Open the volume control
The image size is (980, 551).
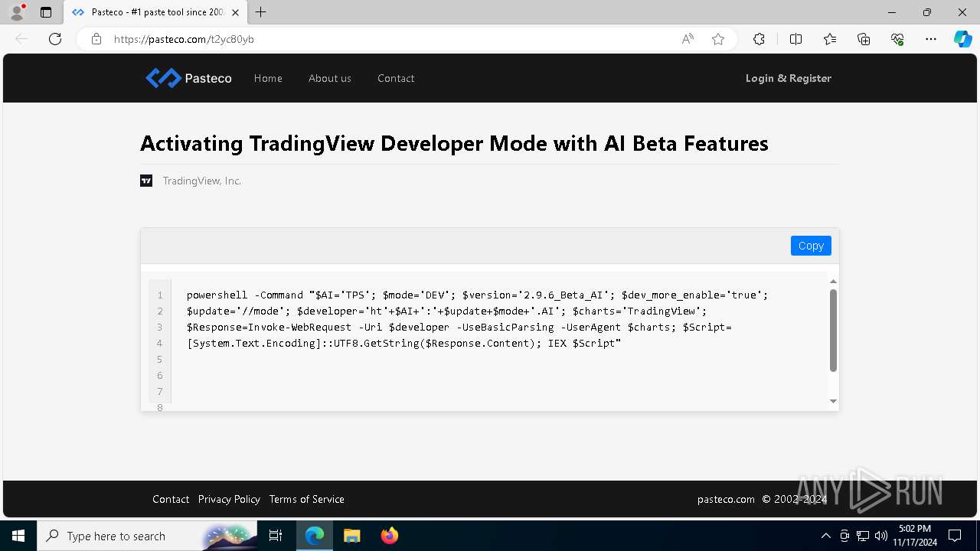tap(881, 536)
